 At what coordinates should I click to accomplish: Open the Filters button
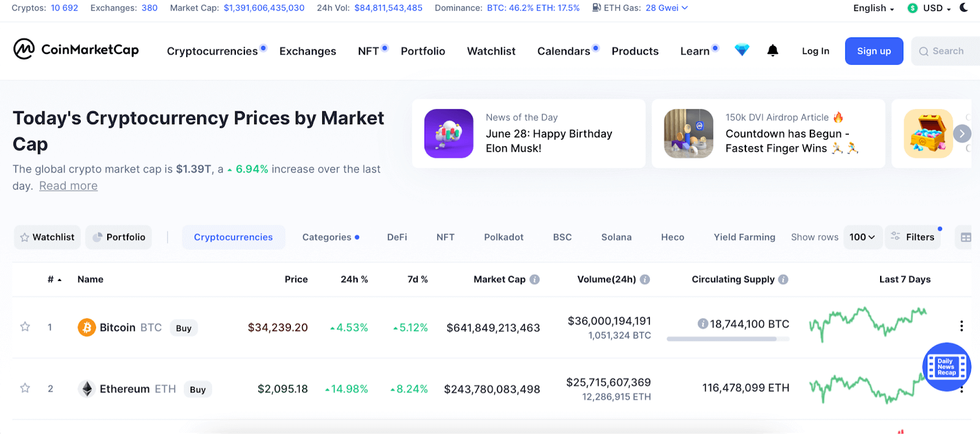[913, 237]
